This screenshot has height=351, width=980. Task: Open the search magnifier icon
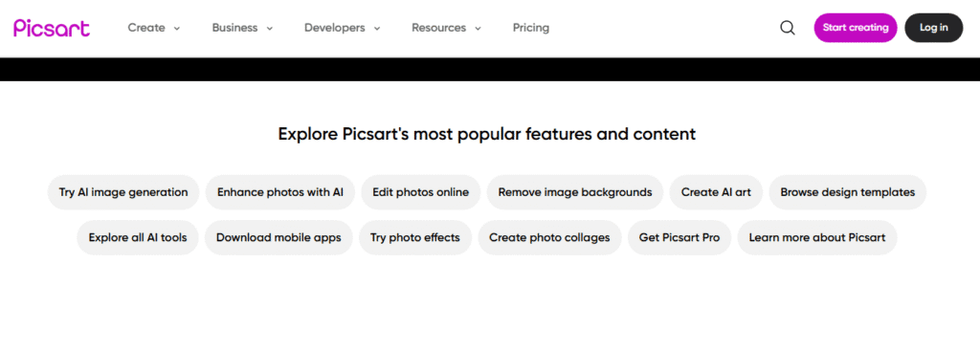pyautogui.click(x=788, y=28)
